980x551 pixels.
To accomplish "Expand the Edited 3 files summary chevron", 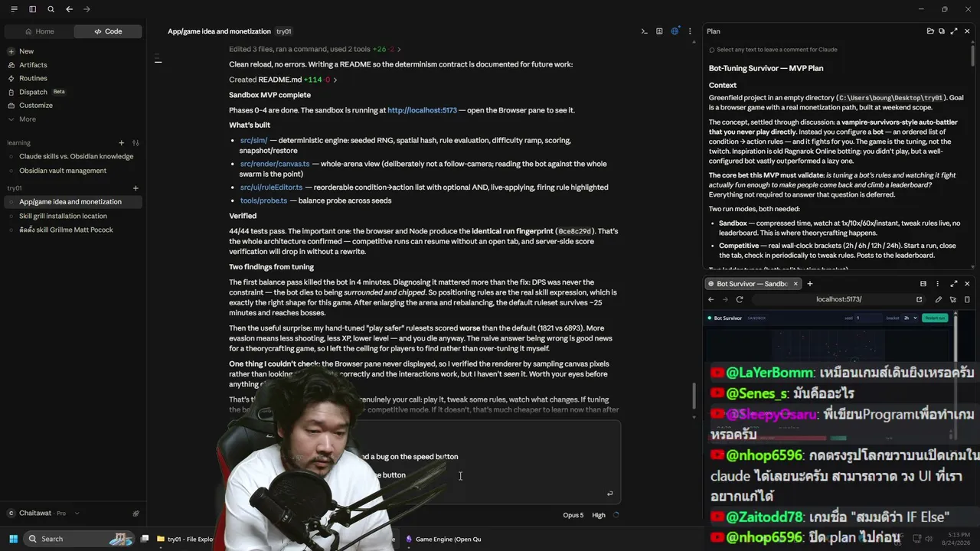I will point(399,49).
